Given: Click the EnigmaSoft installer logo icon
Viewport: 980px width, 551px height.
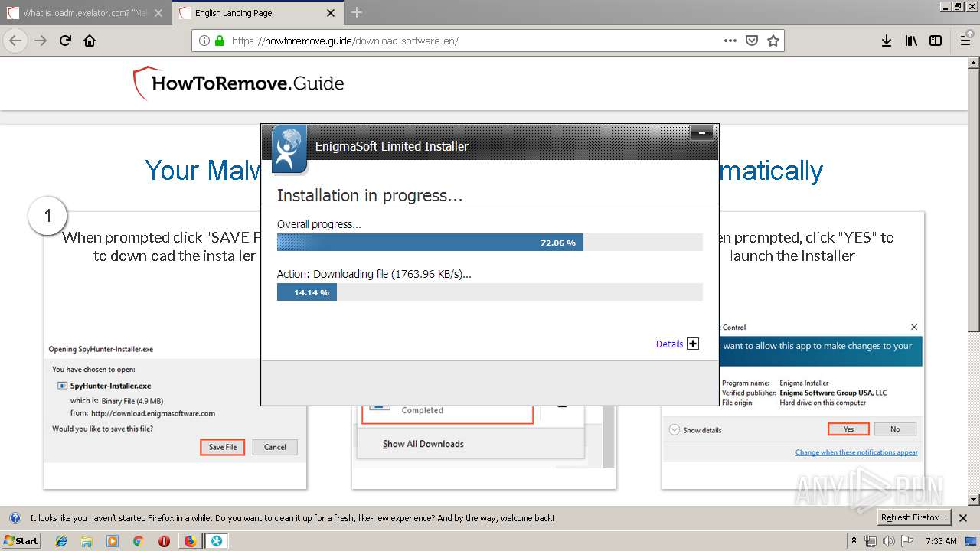Looking at the screenshot, I should (289, 148).
